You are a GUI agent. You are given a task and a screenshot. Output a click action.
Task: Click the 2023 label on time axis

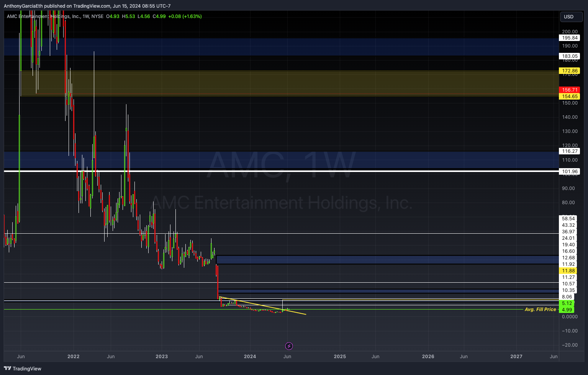[162, 357]
